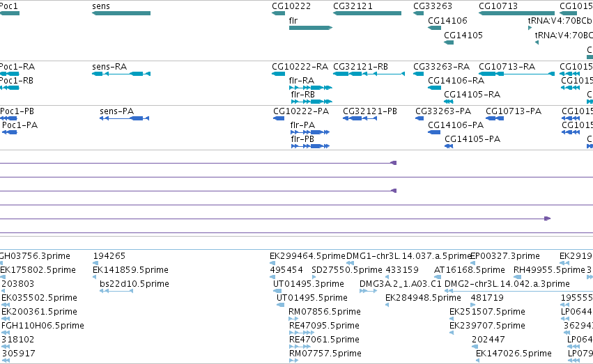The image size is (593, 364).
Task: Open the SD27550.5prime EST label
Action: [347, 270]
